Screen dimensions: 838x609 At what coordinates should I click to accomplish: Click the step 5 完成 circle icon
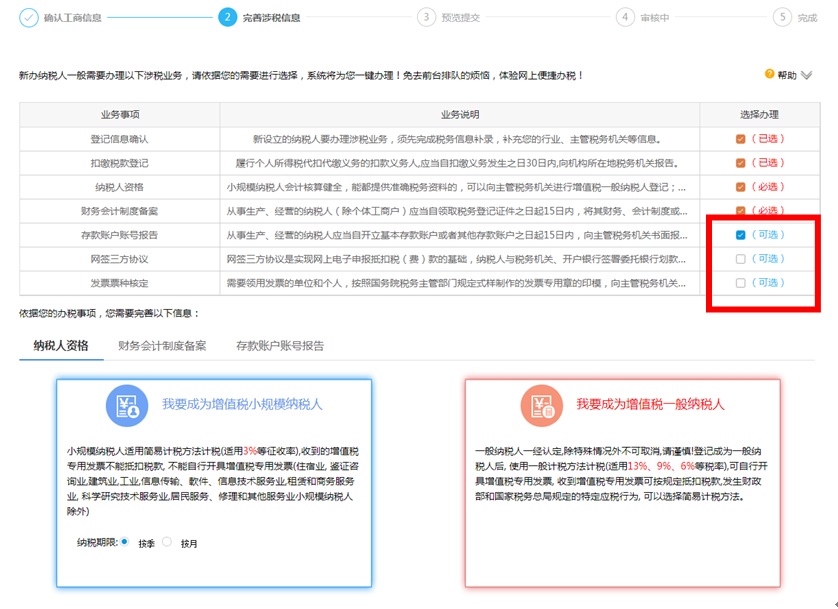[x=782, y=17]
